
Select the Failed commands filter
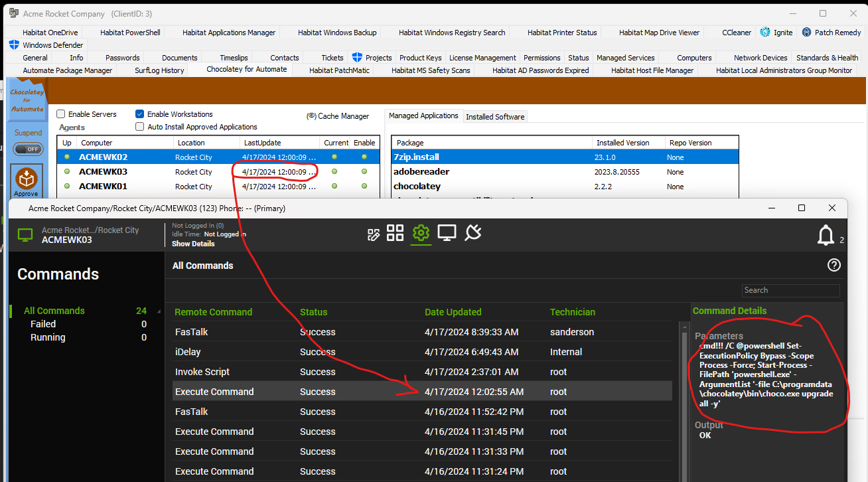[x=43, y=324]
